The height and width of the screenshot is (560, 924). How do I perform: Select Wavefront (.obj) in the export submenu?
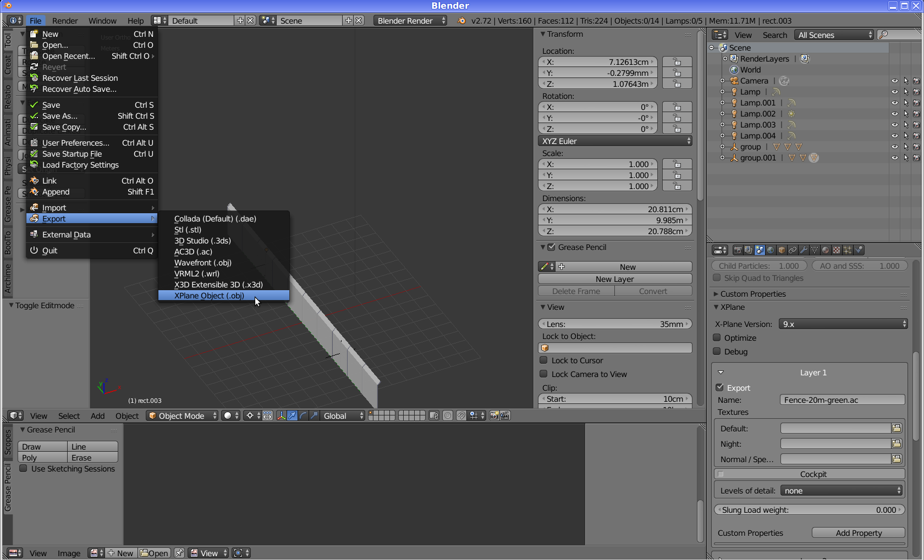point(202,263)
